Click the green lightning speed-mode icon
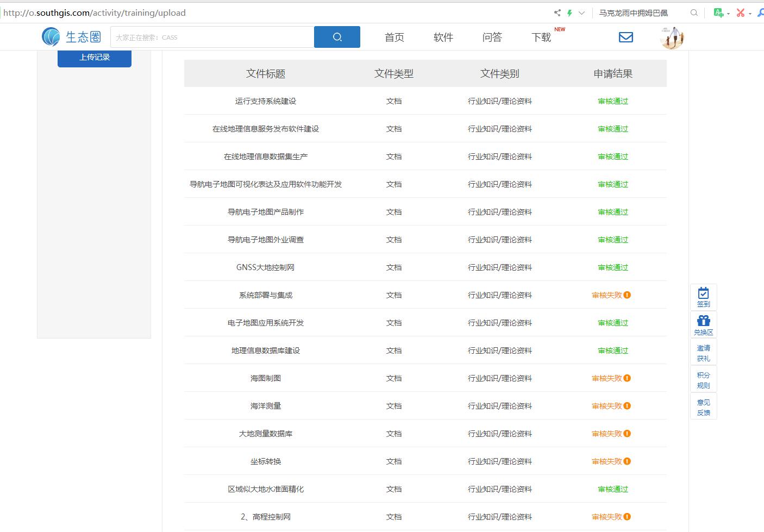 coord(569,12)
